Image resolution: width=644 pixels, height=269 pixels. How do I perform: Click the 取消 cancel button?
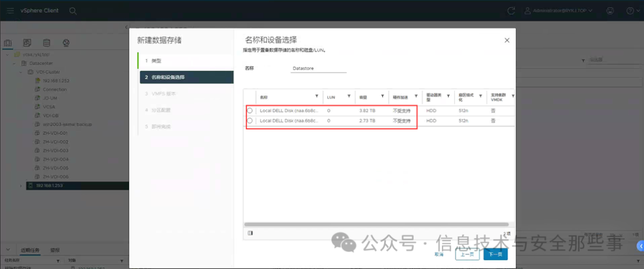(x=439, y=255)
